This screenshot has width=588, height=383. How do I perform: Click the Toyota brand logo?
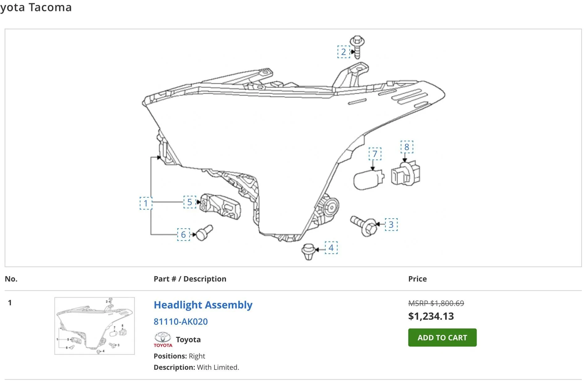[x=163, y=340]
